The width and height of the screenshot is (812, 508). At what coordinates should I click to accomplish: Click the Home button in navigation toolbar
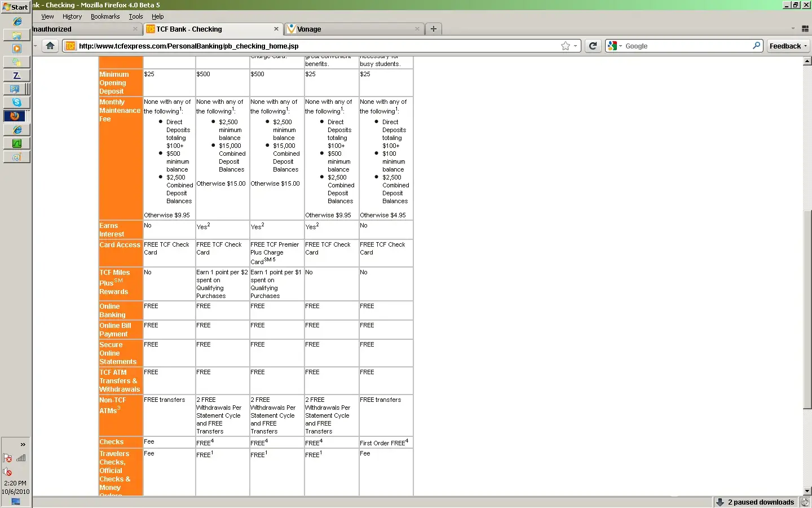pos(50,46)
